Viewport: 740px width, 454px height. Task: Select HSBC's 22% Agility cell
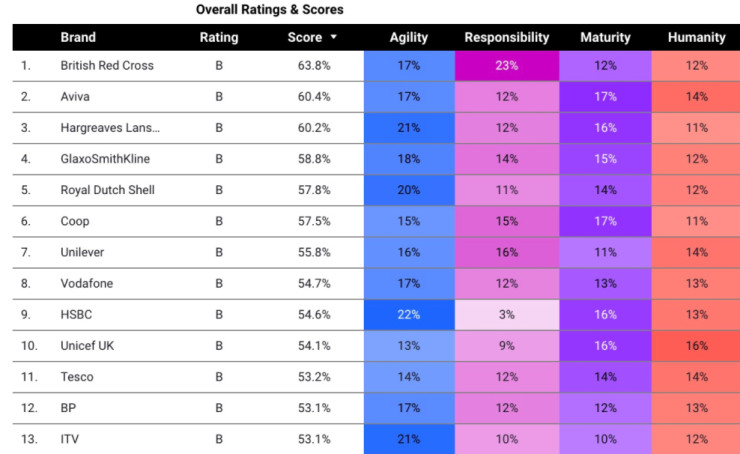[x=408, y=314]
